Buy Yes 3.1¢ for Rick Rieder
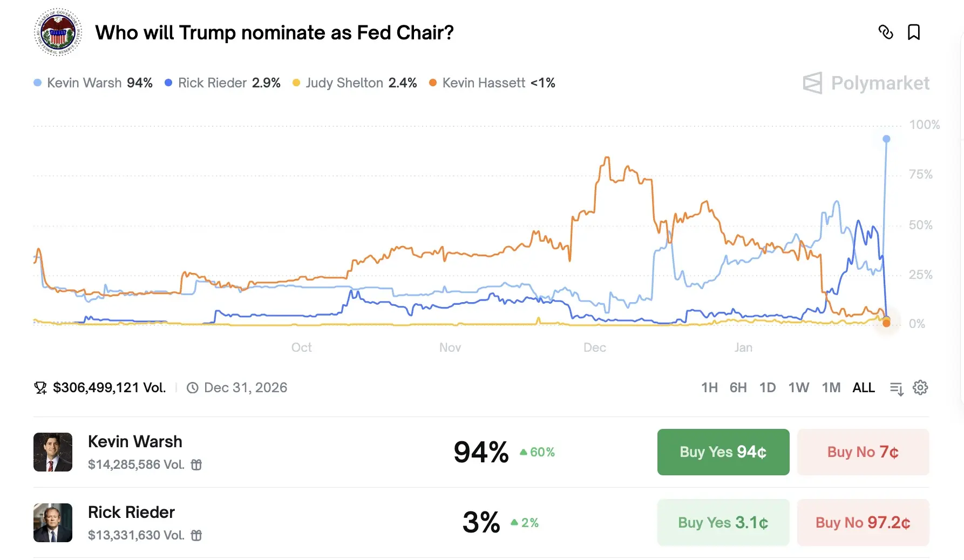 point(723,522)
